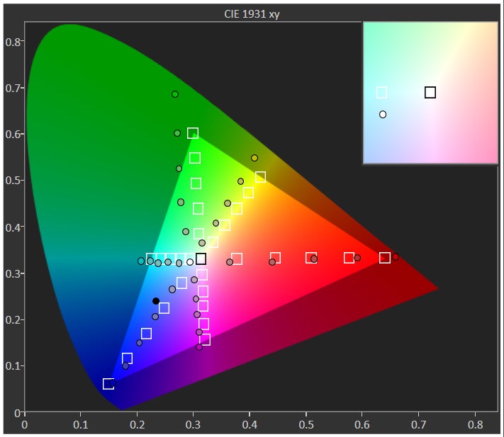Click the 0.5 label on the vertical axis

point(12,181)
